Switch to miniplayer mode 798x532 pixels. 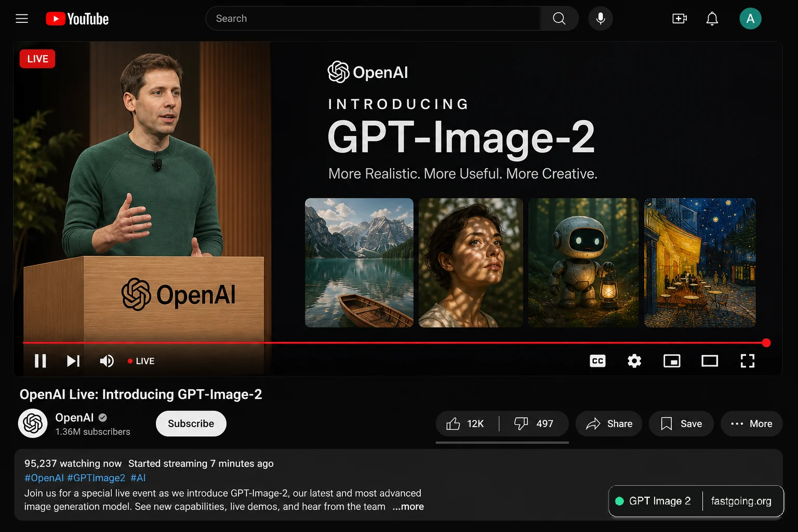[x=672, y=361]
